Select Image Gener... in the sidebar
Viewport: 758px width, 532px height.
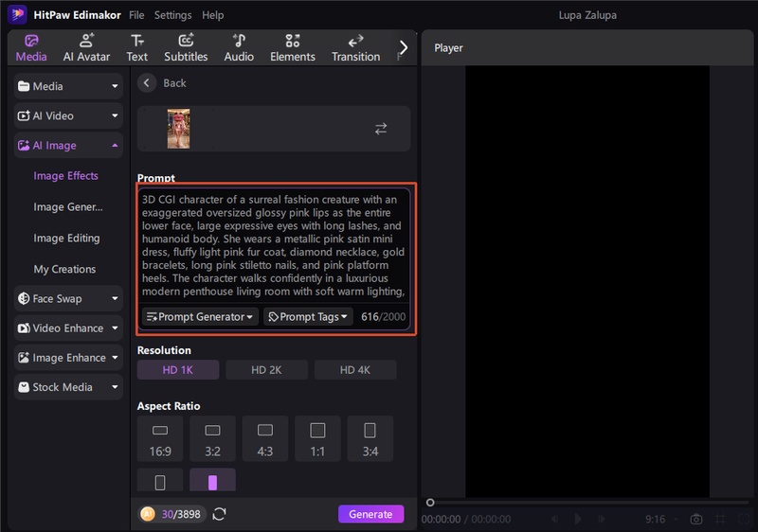[67, 207]
